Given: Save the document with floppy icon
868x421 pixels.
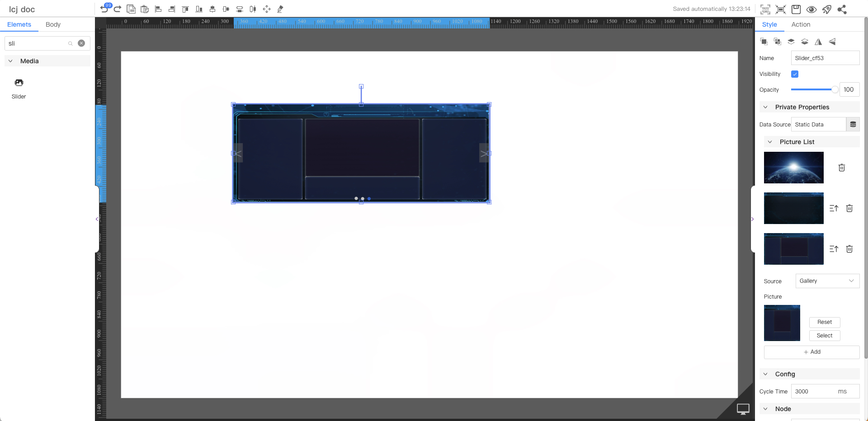Looking at the screenshot, I should pos(796,9).
